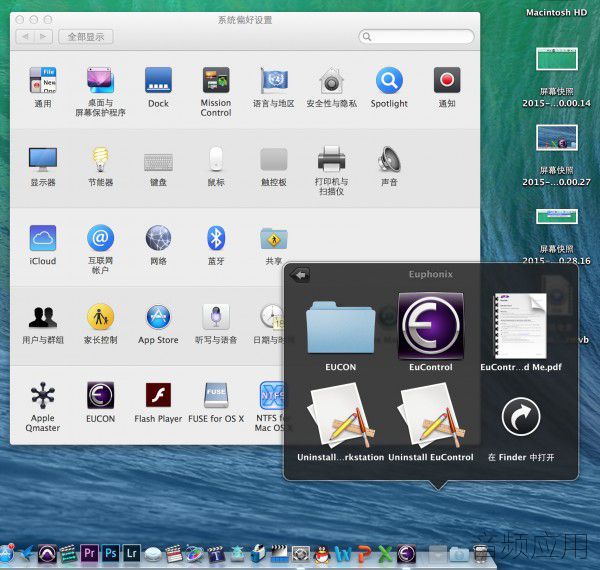Image resolution: width=600 pixels, height=570 pixels.
Task: Open Spotlight preferences
Action: (389, 80)
